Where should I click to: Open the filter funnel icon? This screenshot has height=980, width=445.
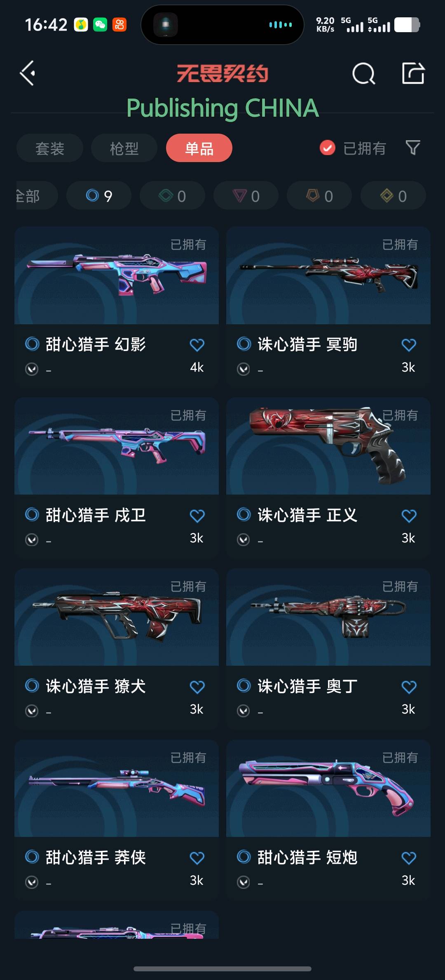point(413,148)
